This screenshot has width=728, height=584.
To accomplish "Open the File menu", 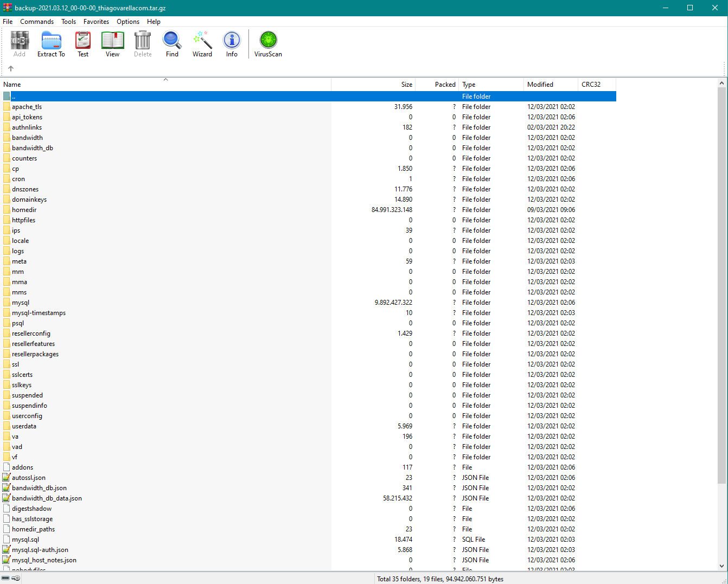I will 8,22.
